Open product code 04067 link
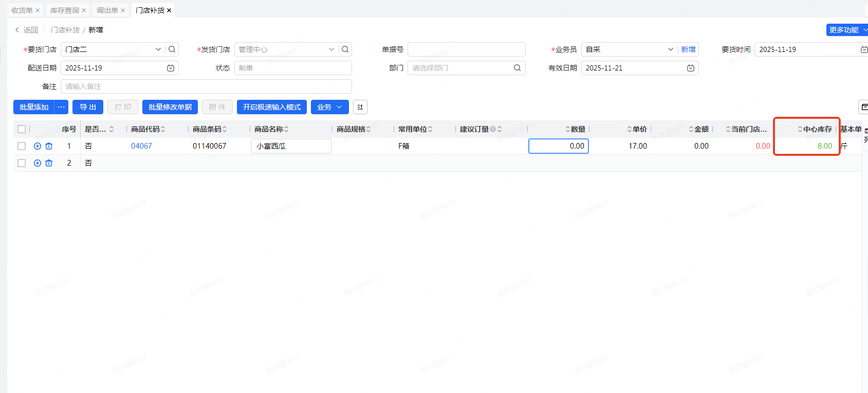Viewport: 868px width, 393px height. click(x=141, y=146)
